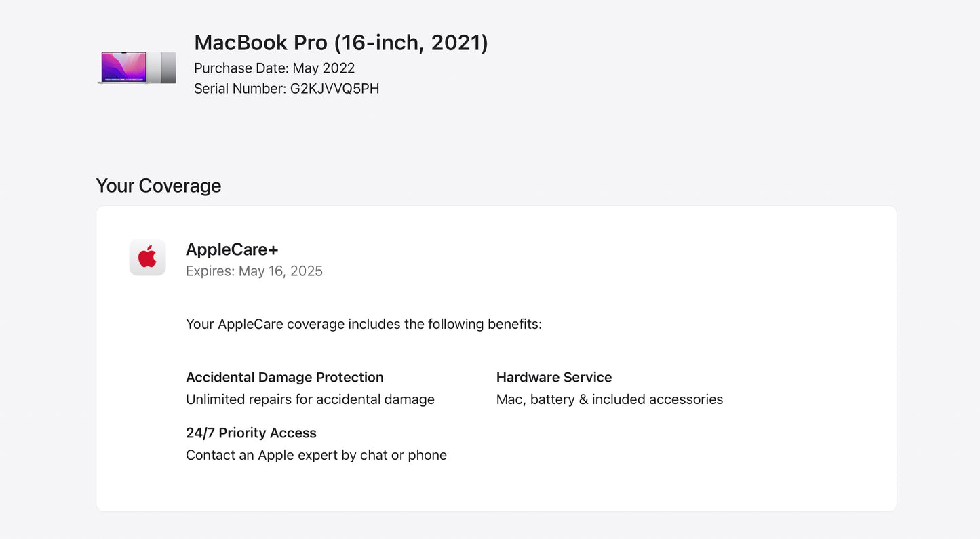Screen dimensions: 980x539
Task: Click "Unlimited repairs for accidental damage" text
Action: coord(310,399)
